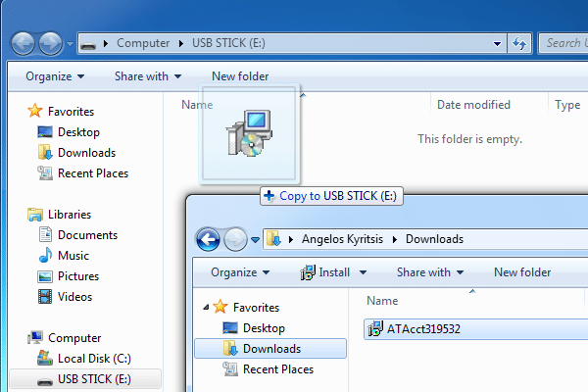Click the Computer monitor icon in sidebar

35,337
